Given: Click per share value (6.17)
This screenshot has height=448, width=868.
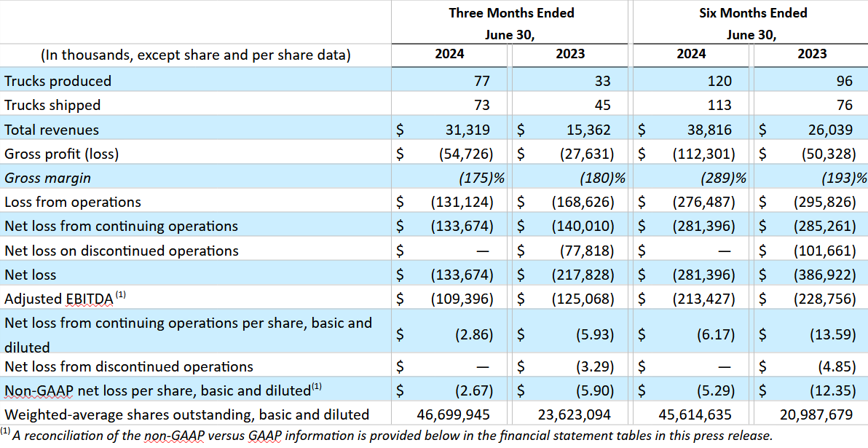Looking at the screenshot, I should 716,335.
